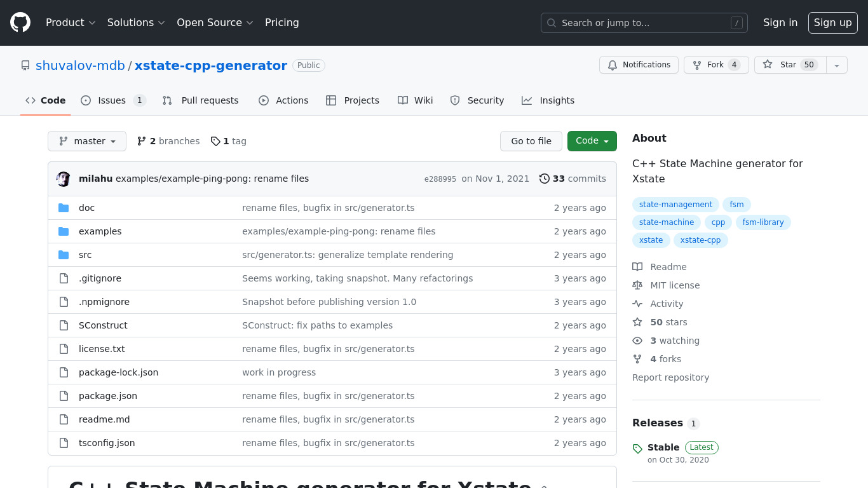Screen dimensions: 868x488
Task: Open the xstate-cpp-generator repository link
Action: point(211,65)
